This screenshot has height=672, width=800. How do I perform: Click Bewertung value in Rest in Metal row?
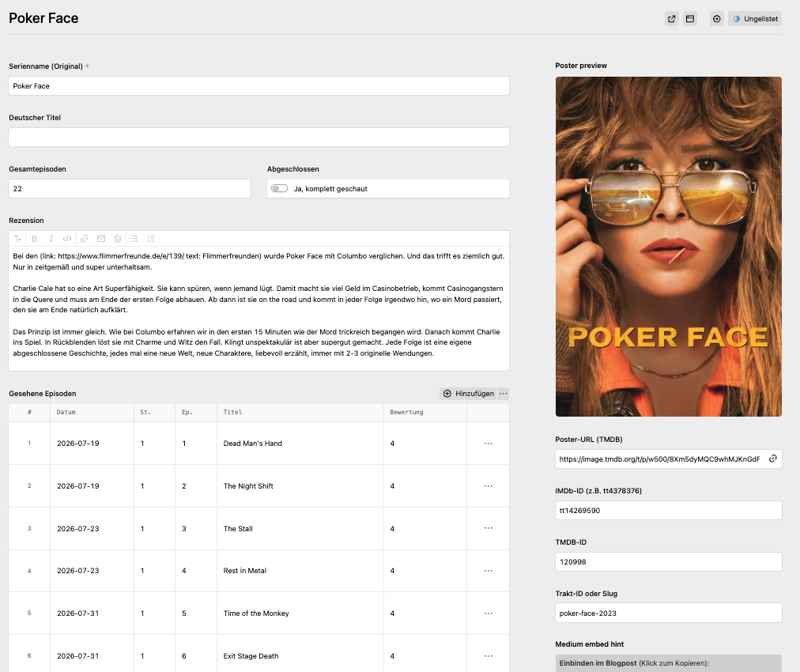click(425, 571)
